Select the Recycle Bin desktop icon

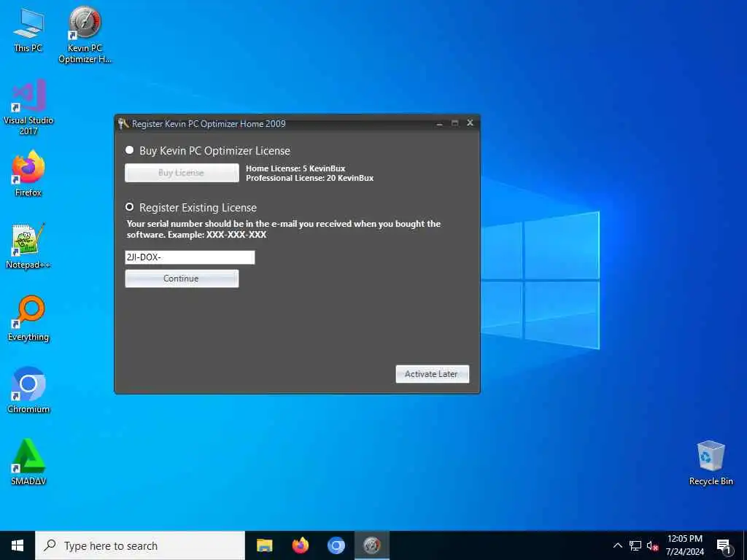pyautogui.click(x=711, y=463)
